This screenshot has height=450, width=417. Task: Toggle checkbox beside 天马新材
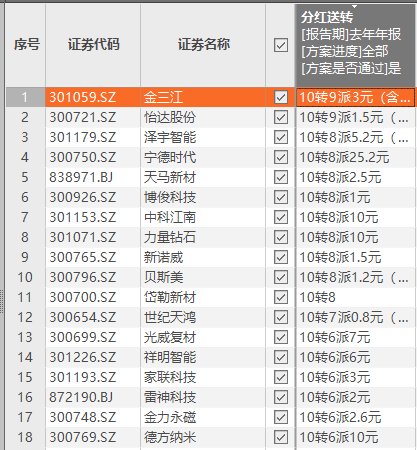pyautogui.click(x=281, y=177)
